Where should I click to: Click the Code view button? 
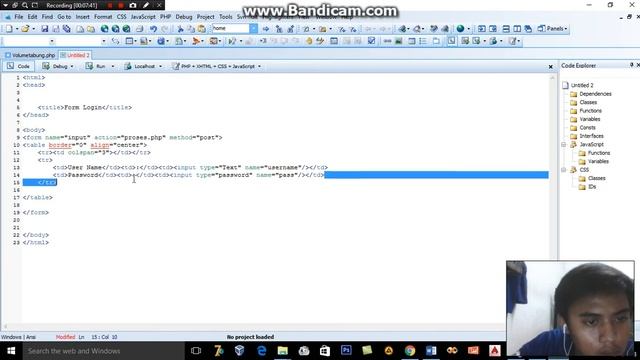(x=18, y=66)
